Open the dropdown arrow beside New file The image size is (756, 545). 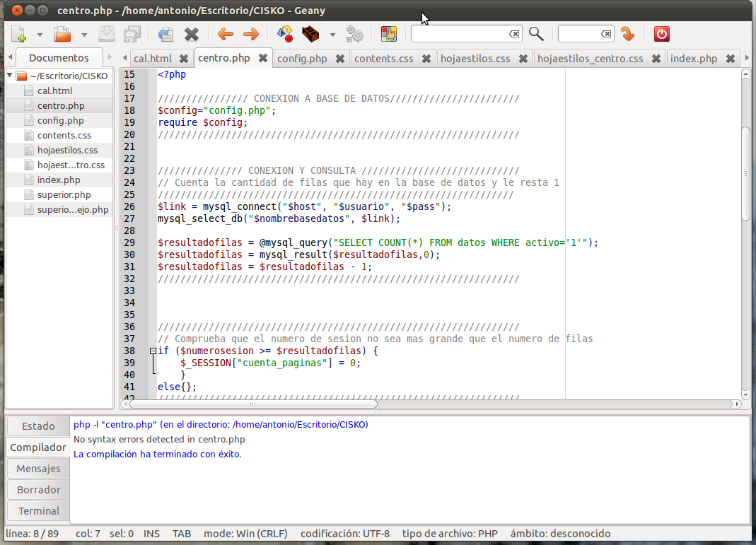pyautogui.click(x=40, y=35)
